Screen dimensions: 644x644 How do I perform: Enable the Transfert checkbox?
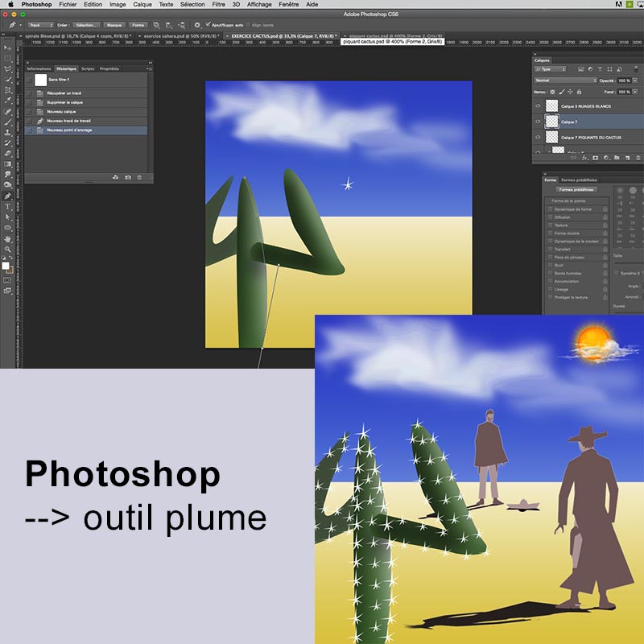(x=551, y=249)
